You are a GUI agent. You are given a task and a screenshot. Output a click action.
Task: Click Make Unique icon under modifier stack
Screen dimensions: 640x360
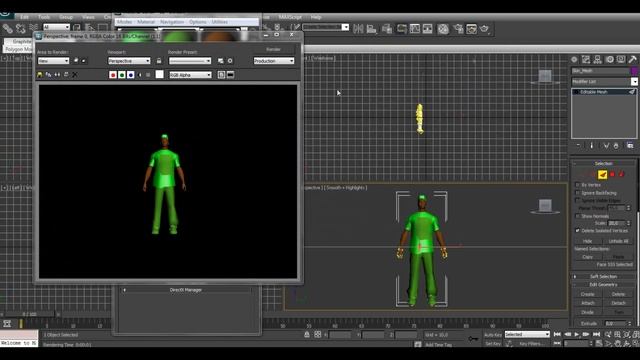click(606, 145)
